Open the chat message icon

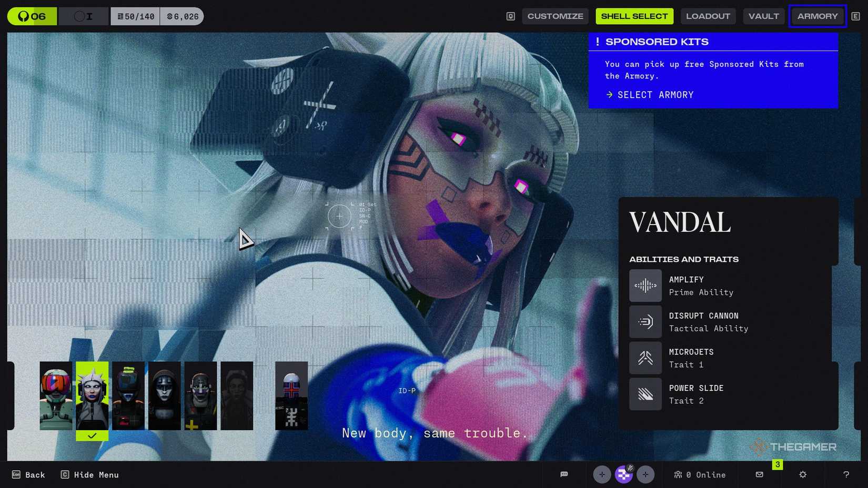click(x=564, y=474)
